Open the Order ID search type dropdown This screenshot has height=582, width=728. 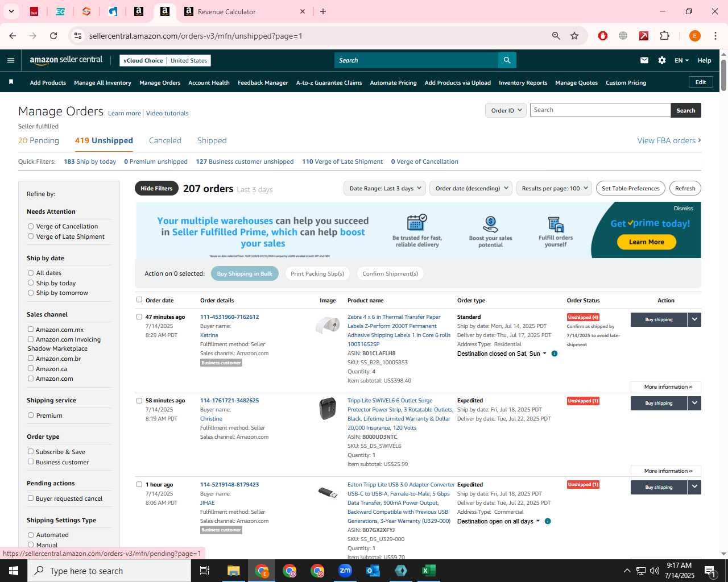[506, 110]
